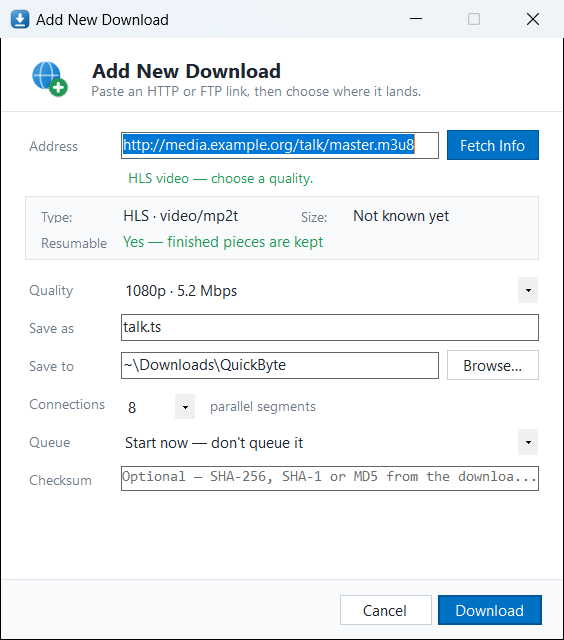The height and width of the screenshot is (640, 564).
Task: Click the 'Paste an HTTP or FTP link' subtitle
Action: [x=256, y=91]
